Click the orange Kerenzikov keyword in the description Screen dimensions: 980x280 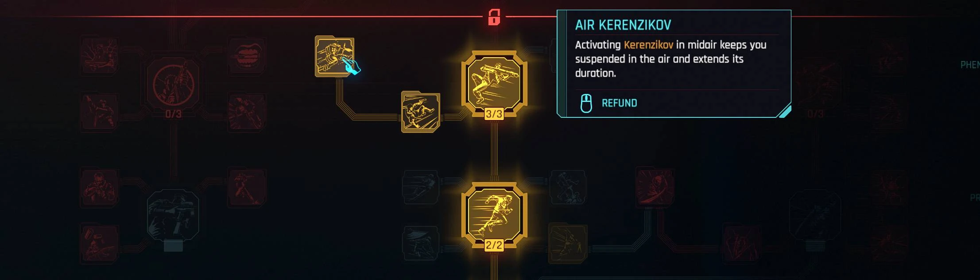point(648,45)
